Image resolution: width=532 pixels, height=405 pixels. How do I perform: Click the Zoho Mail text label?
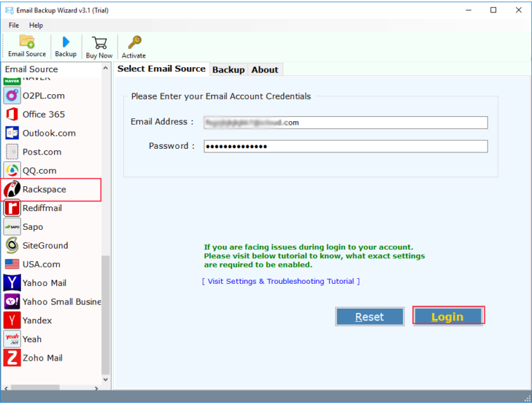click(42, 358)
